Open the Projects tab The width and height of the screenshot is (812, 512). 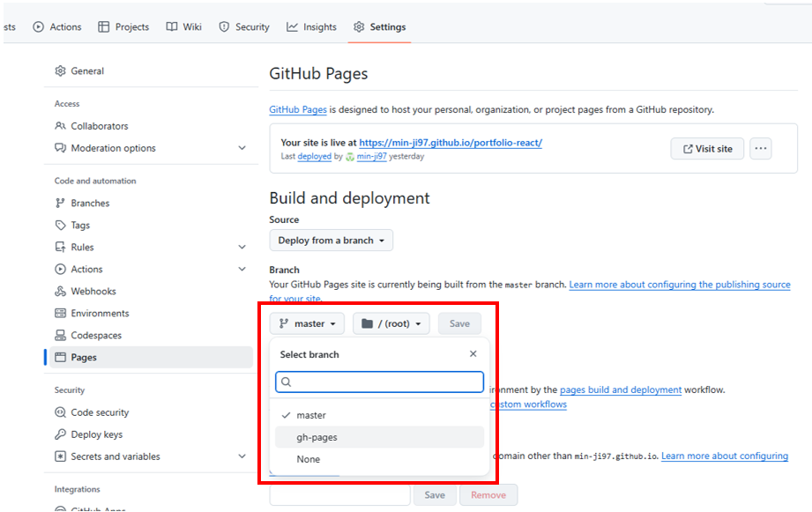(123, 27)
